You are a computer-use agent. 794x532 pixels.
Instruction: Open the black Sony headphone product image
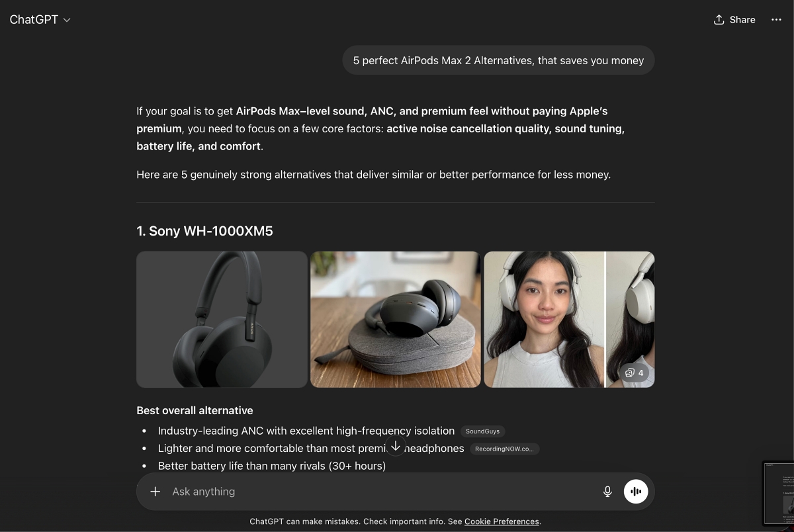[x=222, y=319]
